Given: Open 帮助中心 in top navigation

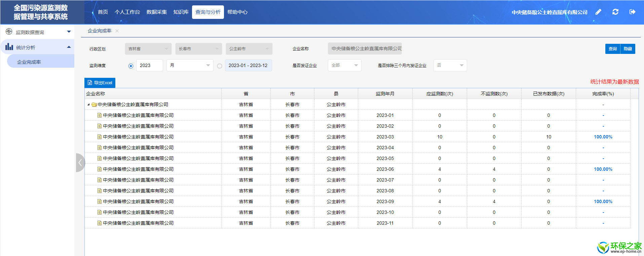Looking at the screenshot, I should pos(237,12).
